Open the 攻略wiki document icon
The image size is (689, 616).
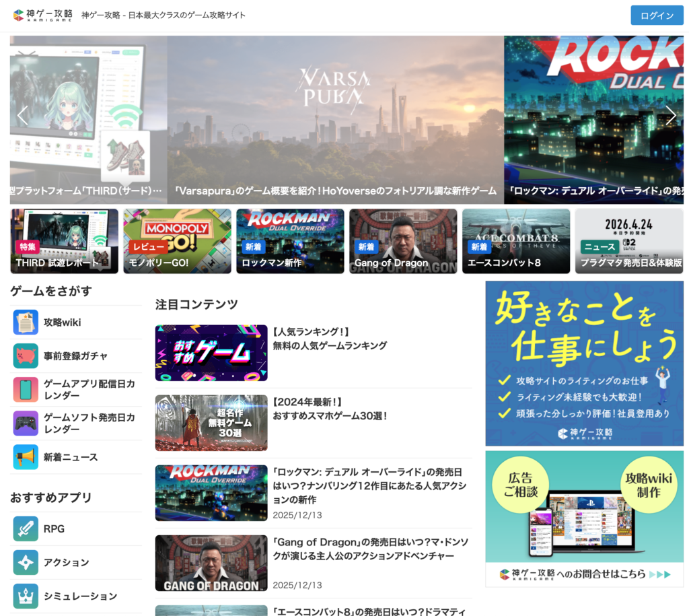click(26, 322)
